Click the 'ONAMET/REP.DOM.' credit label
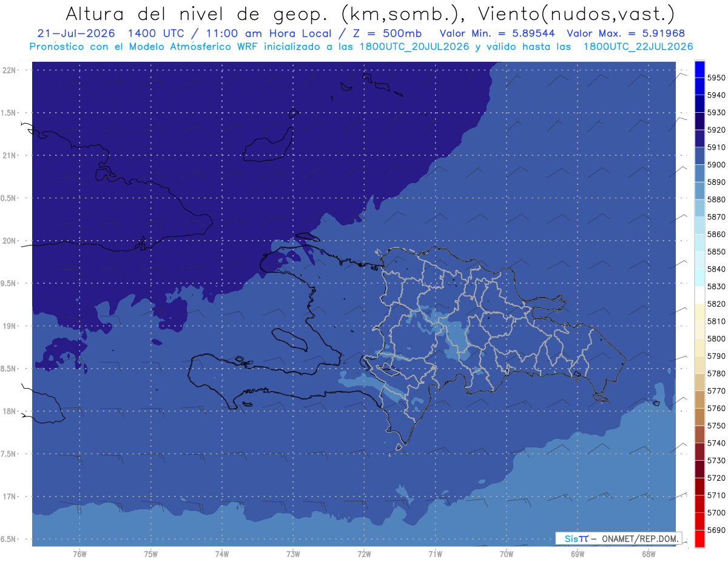This screenshot has width=728, height=562. [641, 538]
